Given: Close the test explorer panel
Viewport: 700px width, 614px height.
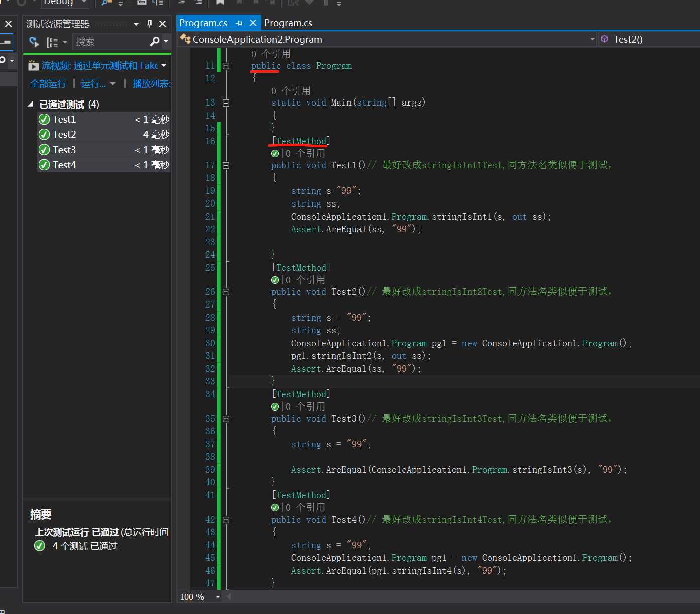Looking at the screenshot, I should tap(162, 24).
